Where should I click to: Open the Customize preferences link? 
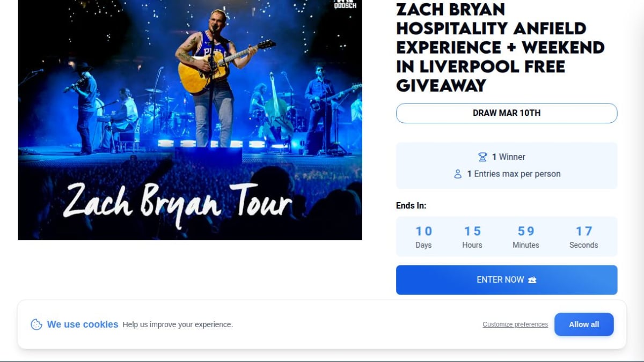515,324
